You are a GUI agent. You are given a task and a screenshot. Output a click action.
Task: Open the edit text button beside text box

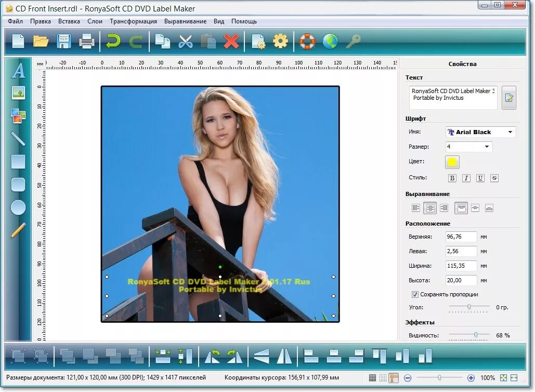coord(508,98)
